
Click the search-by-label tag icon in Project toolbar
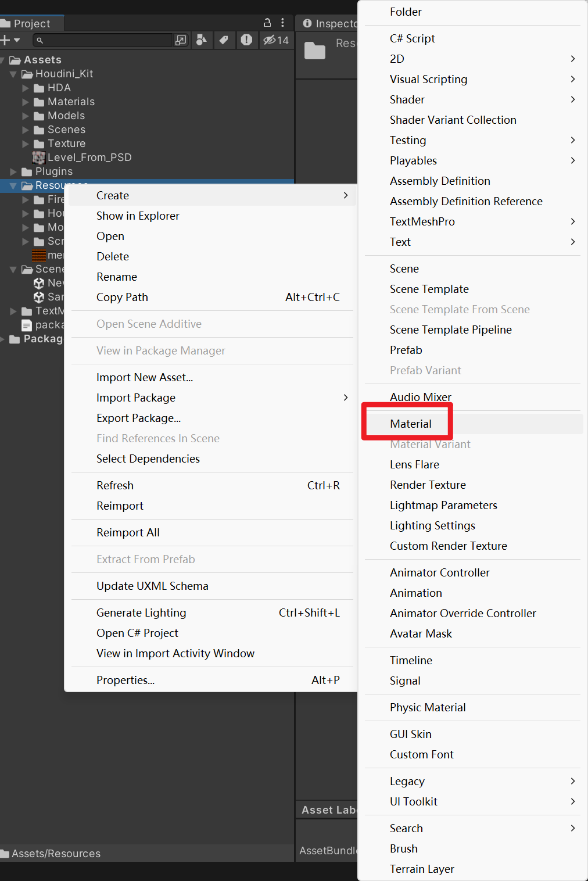225,40
